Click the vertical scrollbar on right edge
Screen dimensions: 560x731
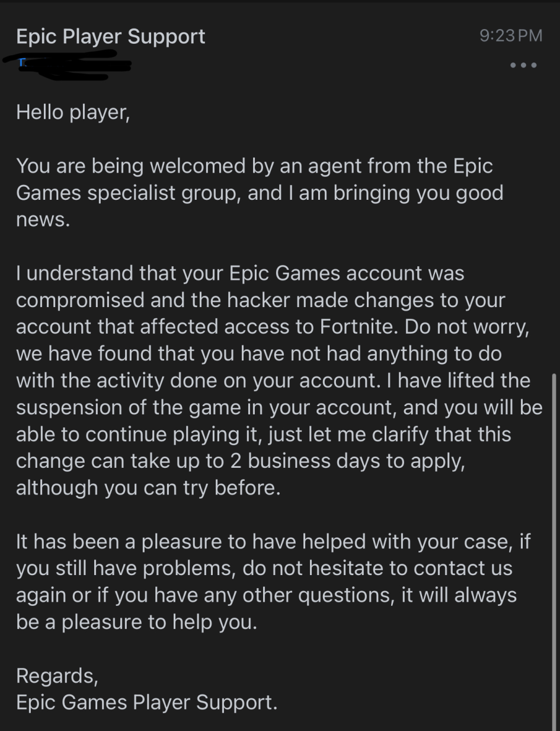(553, 534)
